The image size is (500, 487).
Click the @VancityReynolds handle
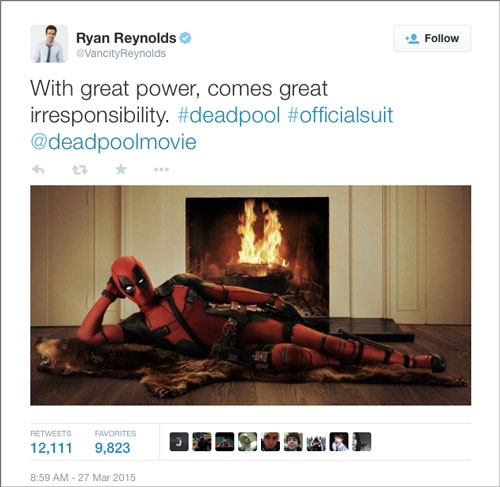point(121,53)
